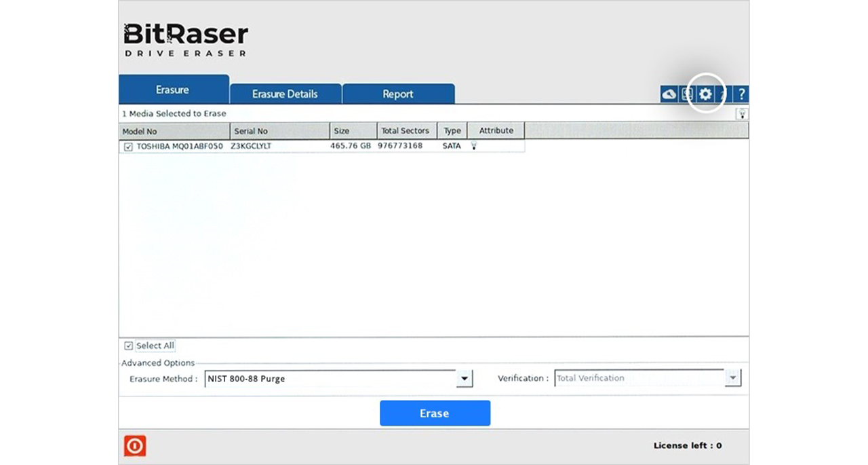Sort by Model No column header

click(x=174, y=131)
